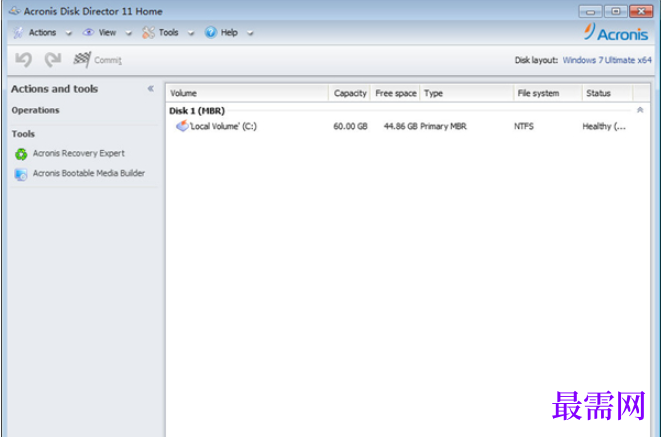Click the Healthy status cell
Image resolution: width=664 pixels, height=437 pixels.
pyautogui.click(x=604, y=126)
